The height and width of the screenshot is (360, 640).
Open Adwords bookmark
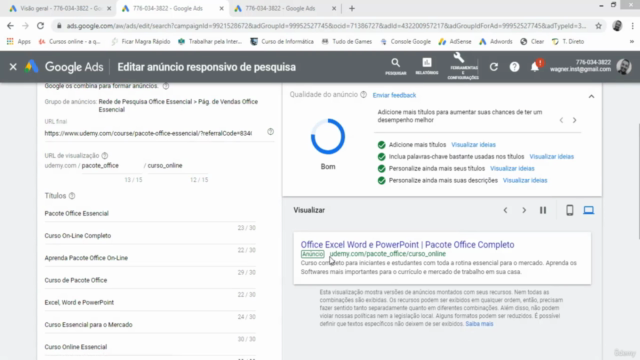(496, 42)
